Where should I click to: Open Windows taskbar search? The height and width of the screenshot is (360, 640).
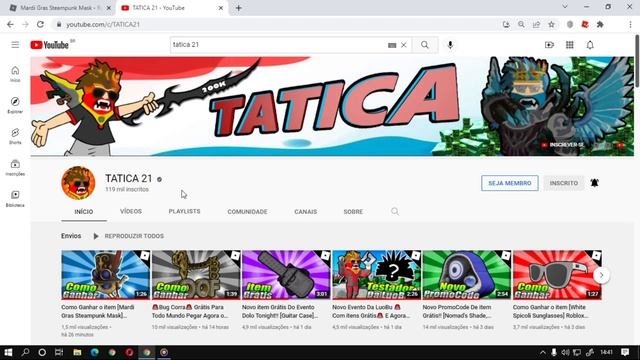point(25,352)
